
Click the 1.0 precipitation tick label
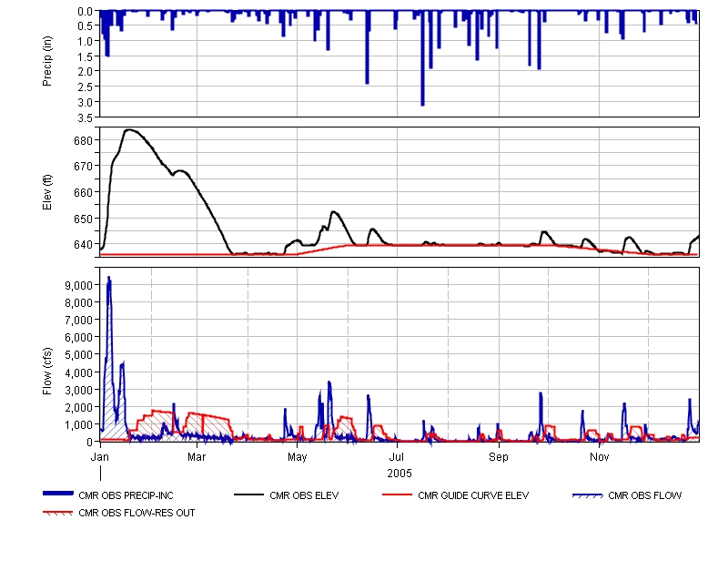(85, 41)
